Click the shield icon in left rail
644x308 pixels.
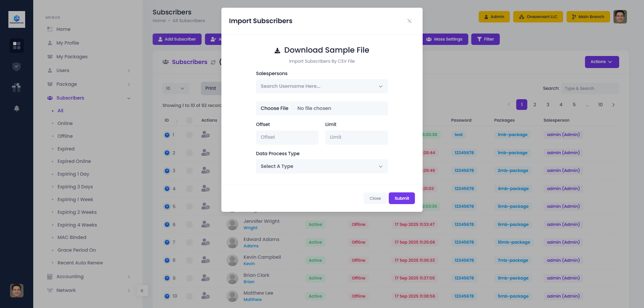pyautogui.click(x=16, y=67)
